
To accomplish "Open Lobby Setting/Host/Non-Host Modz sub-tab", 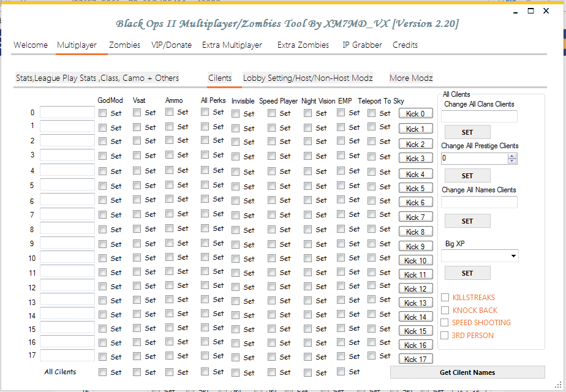I will (x=308, y=78).
